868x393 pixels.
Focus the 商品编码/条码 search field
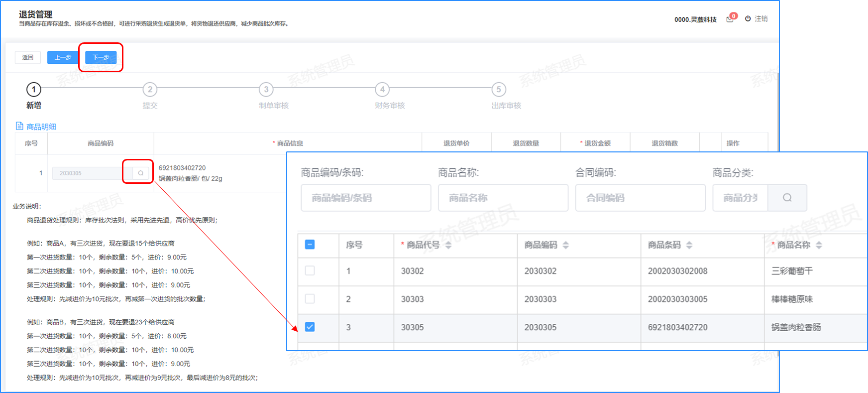(x=366, y=198)
